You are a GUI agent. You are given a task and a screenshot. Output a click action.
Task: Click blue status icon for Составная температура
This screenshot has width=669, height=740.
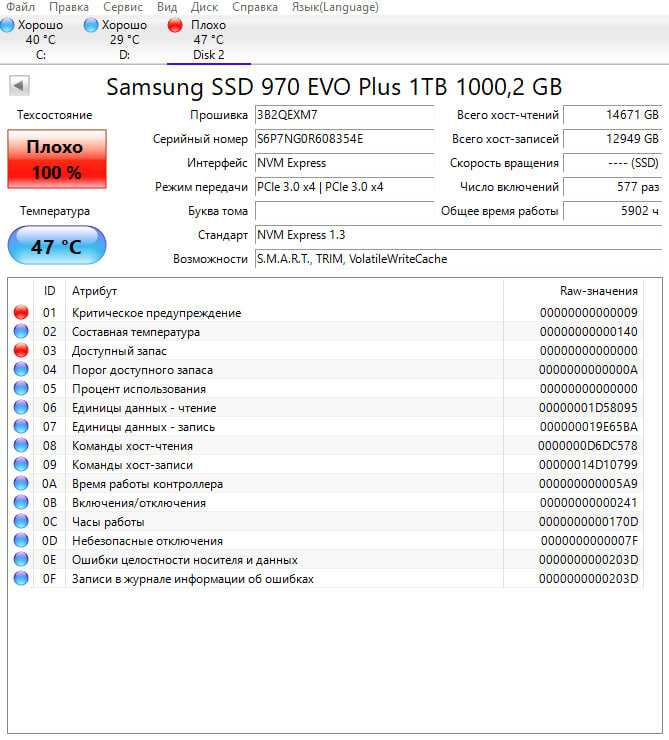[x=21, y=331]
